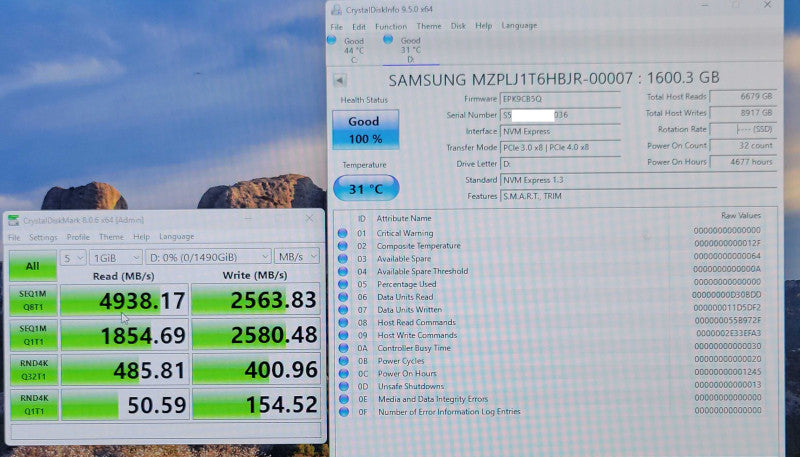Viewport: 800px width, 457px height.
Task: Click the Total Host Reads value 6679 GB
Action: (743, 96)
